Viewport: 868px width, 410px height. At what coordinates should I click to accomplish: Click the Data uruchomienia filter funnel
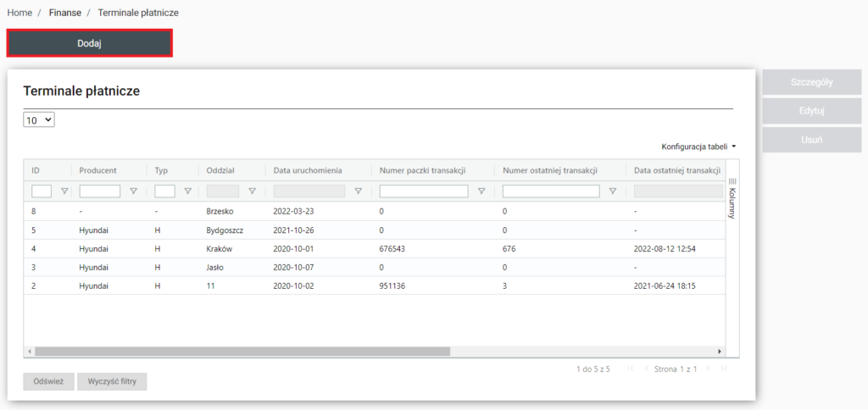(358, 191)
